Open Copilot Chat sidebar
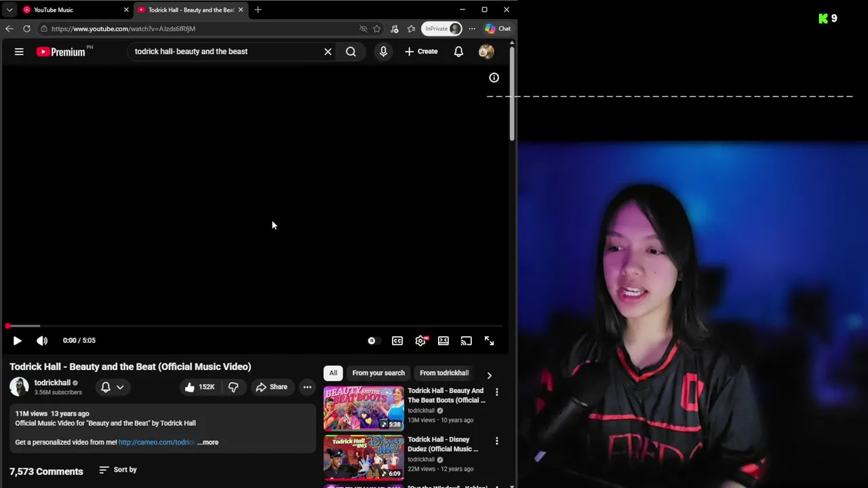 (x=498, y=28)
